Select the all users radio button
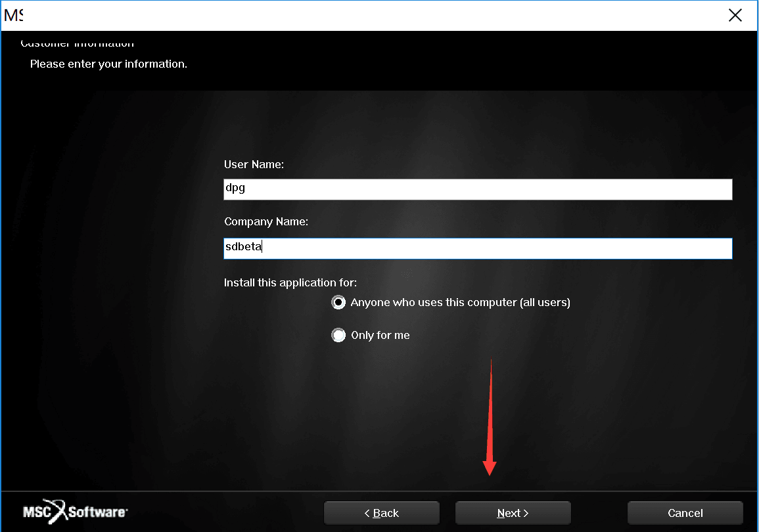Screen dimensions: 759x532 tap(338, 303)
